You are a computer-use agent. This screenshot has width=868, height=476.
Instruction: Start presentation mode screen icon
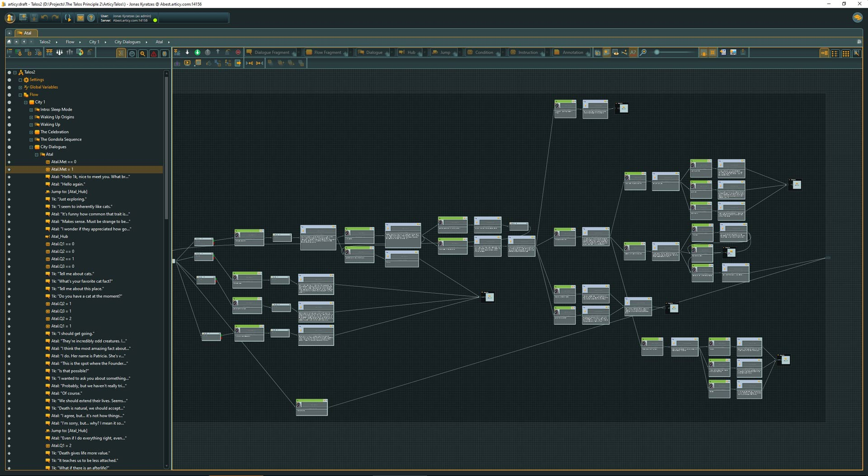[187, 63]
